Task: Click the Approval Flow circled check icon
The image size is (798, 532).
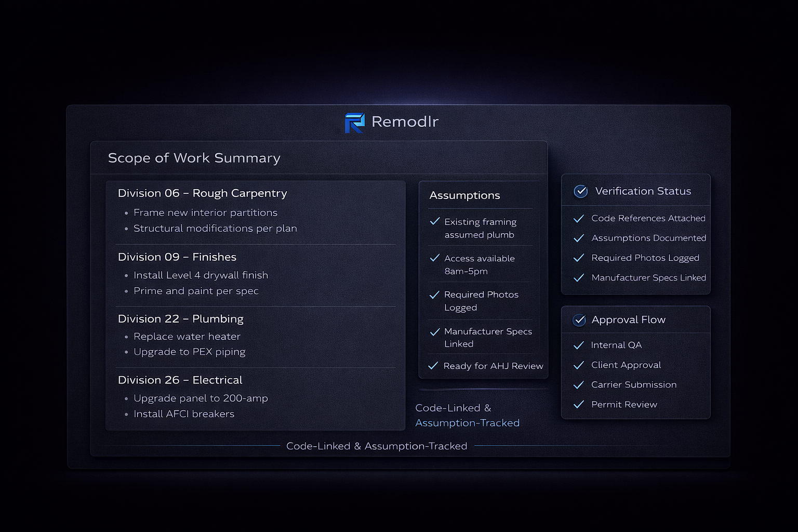Action: coord(579,320)
